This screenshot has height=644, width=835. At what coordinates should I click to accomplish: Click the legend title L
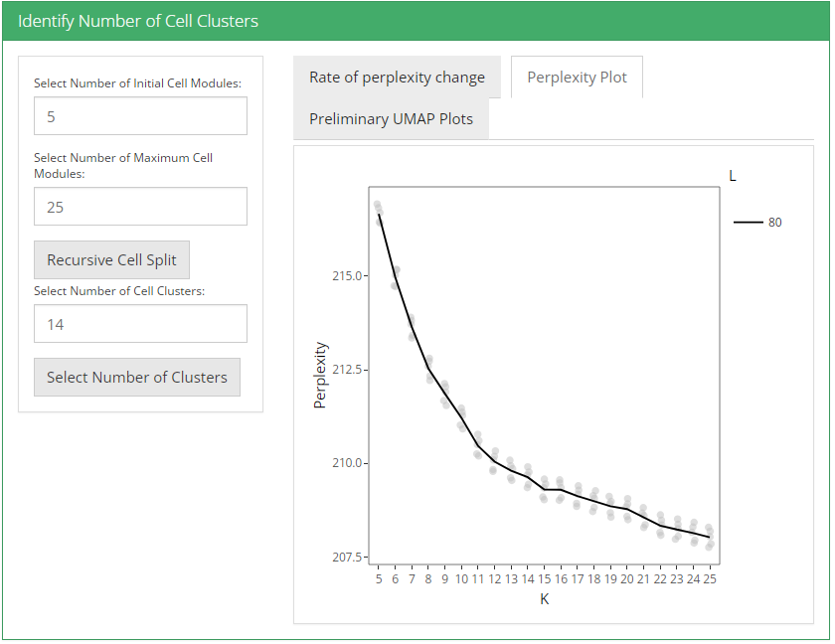[x=733, y=176]
